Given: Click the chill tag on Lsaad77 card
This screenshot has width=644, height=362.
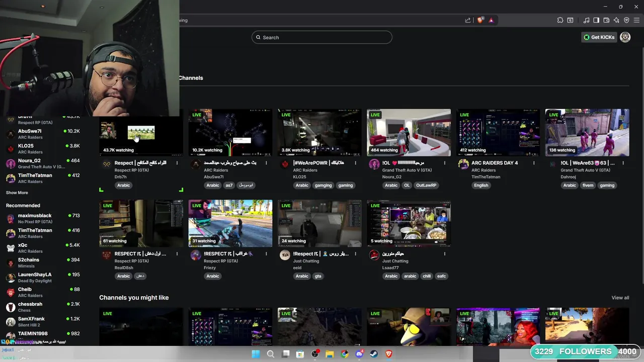Looking at the screenshot, I should tap(427, 276).
